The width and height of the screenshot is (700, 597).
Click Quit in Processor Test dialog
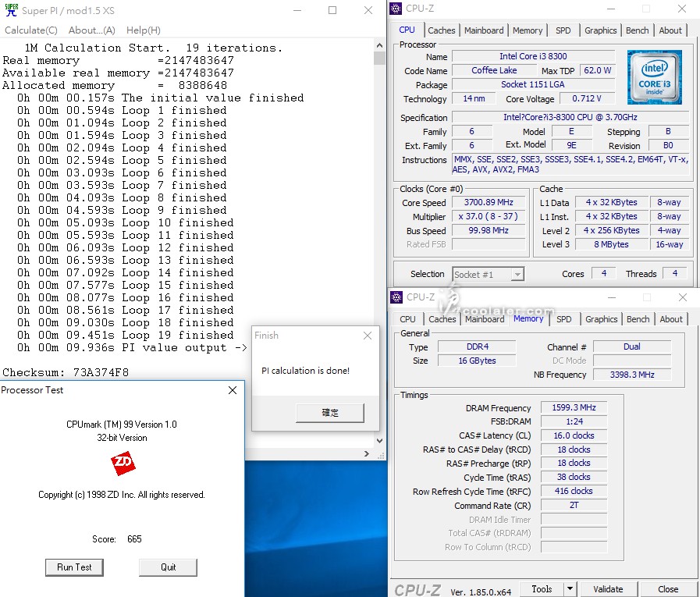(168, 567)
